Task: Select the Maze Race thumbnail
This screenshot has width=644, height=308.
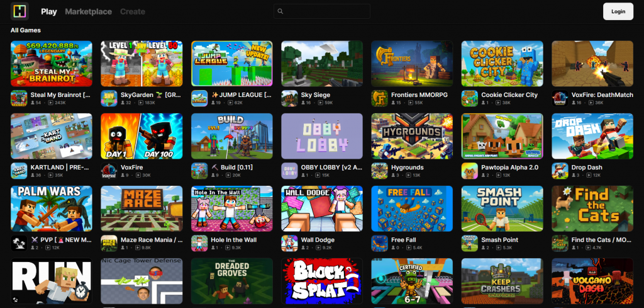Action: pyautogui.click(x=142, y=208)
